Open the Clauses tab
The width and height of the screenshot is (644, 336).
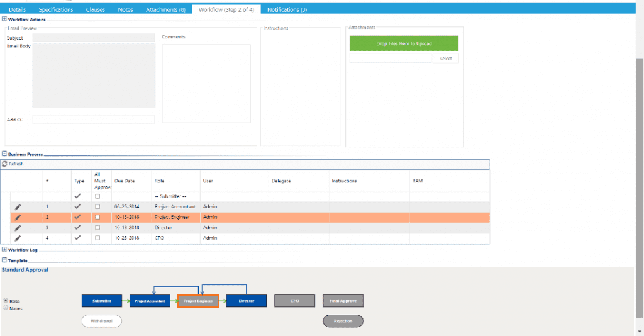(96, 9)
